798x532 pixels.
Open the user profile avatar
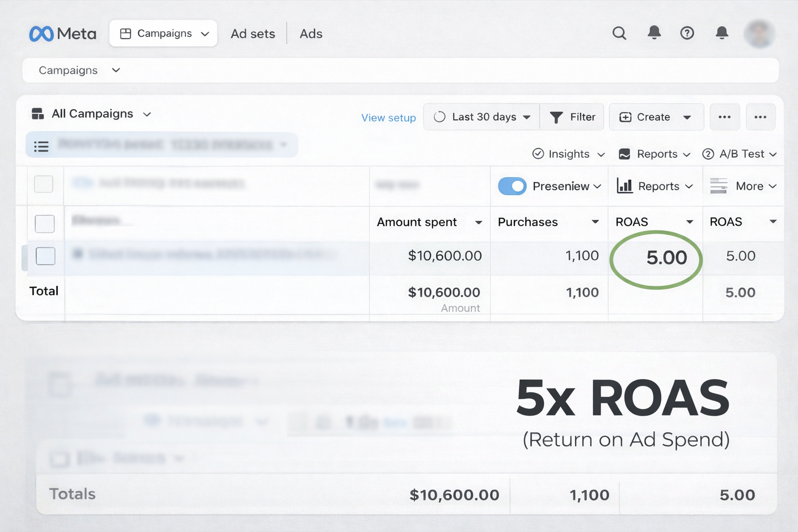759,34
